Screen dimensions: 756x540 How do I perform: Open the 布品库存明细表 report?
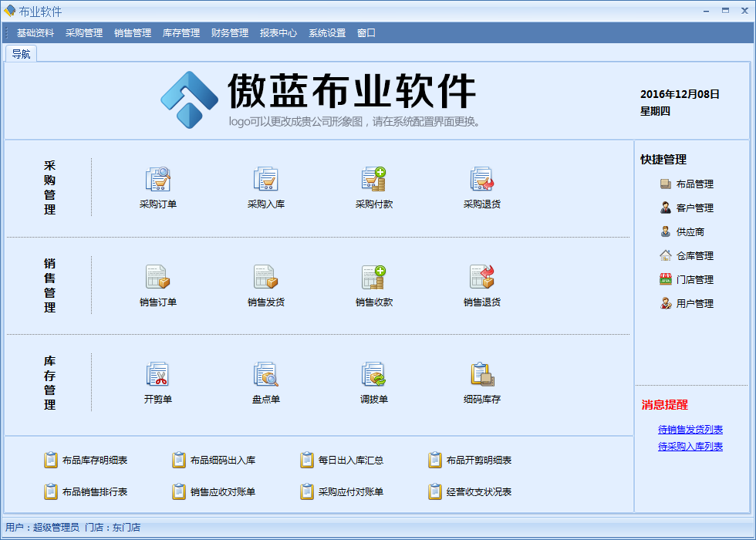[94, 461]
